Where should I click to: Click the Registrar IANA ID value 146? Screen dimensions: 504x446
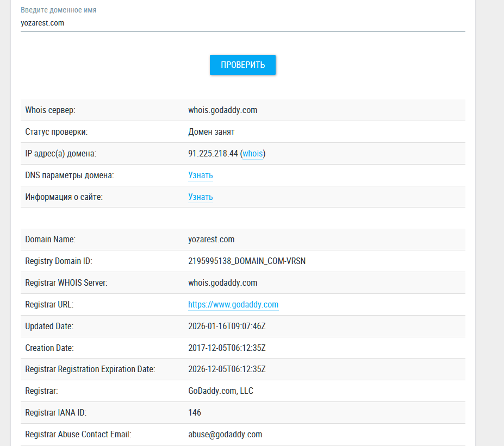195,413
